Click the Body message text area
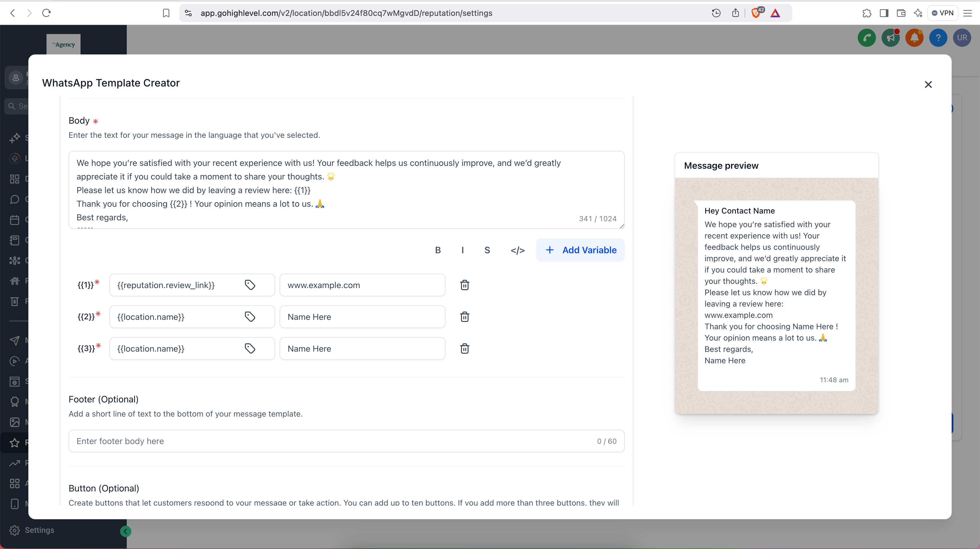The width and height of the screenshot is (980, 549). tap(346, 190)
